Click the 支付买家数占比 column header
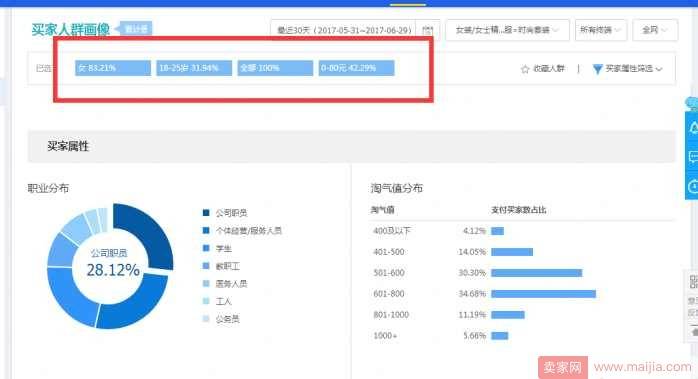This screenshot has height=379, width=698. (x=519, y=210)
